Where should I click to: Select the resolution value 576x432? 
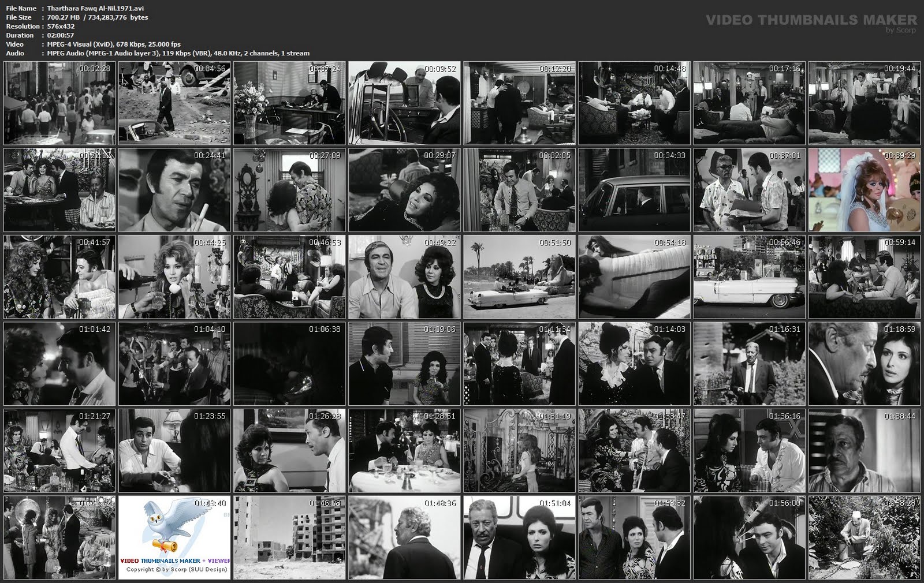61,27
